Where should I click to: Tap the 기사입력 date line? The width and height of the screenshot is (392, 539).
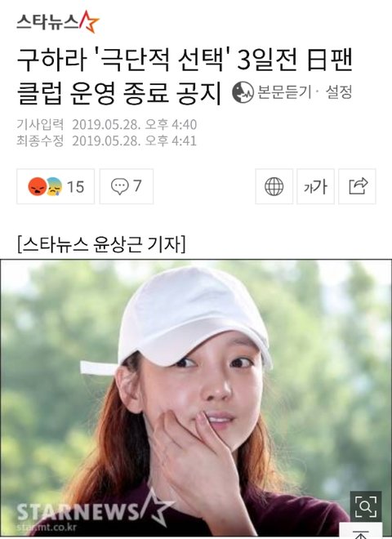coord(107,124)
